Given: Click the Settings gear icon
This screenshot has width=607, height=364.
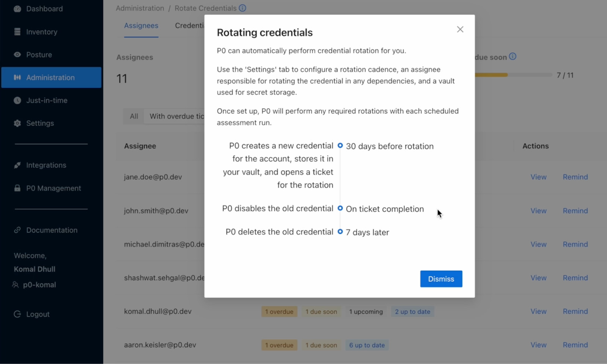Looking at the screenshot, I should pyautogui.click(x=17, y=123).
